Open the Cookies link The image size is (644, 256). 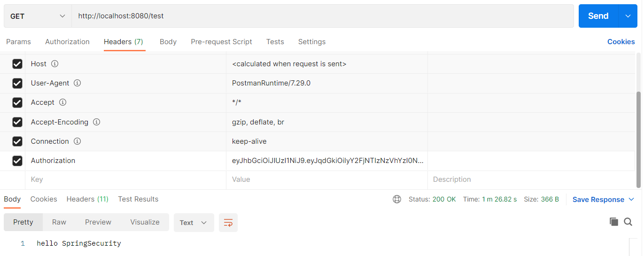pyautogui.click(x=621, y=42)
